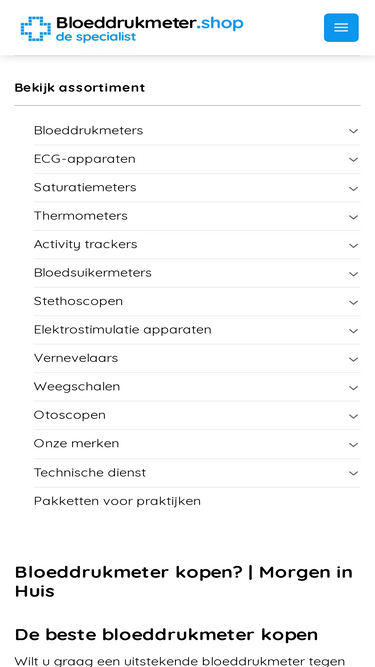Click the blue cross logo icon

[33, 29]
